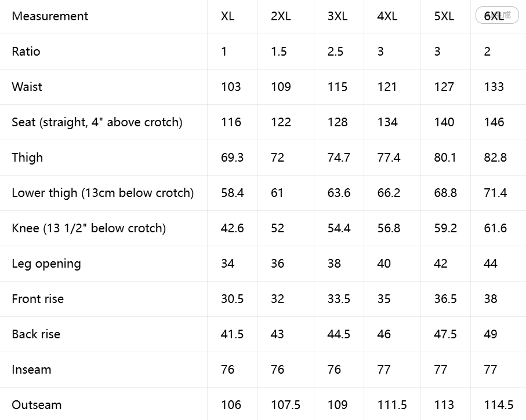Click the 5XL Front rise value 36.5

coord(445,299)
